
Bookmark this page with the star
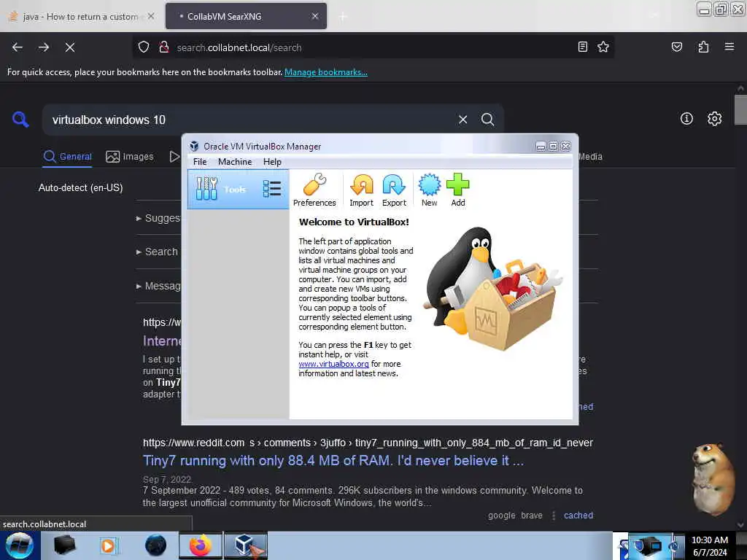[603, 47]
